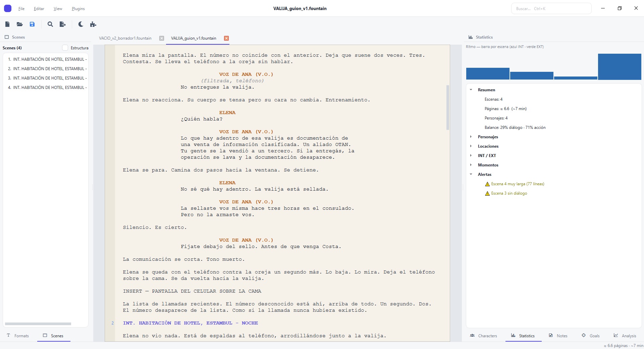Toggle dark mode with the moon icon
This screenshot has height=349, width=644.
[x=81, y=24]
